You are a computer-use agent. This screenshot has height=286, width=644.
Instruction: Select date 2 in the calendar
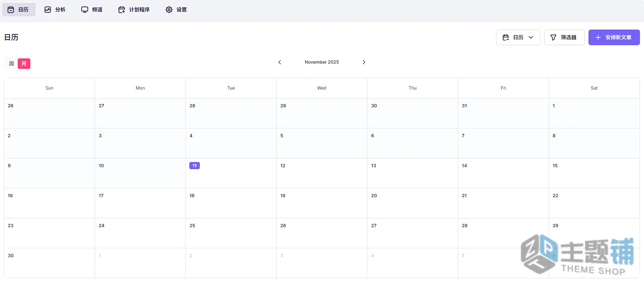click(x=50, y=143)
